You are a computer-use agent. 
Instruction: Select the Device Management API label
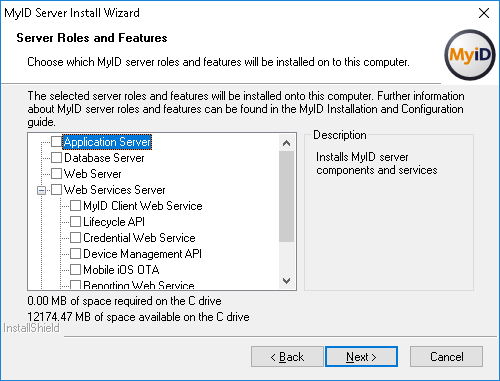tap(142, 254)
